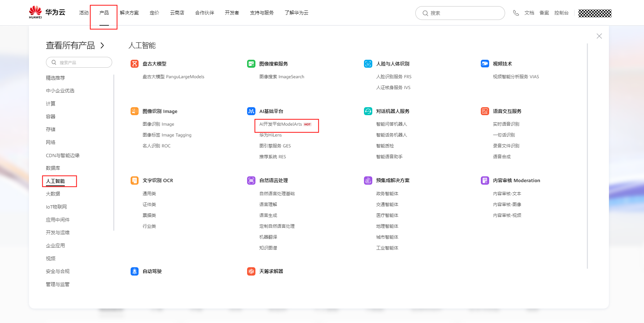Viewport: 644px width, 323px height.
Task: Select 容器 category in sidebar
Action: 51,117
